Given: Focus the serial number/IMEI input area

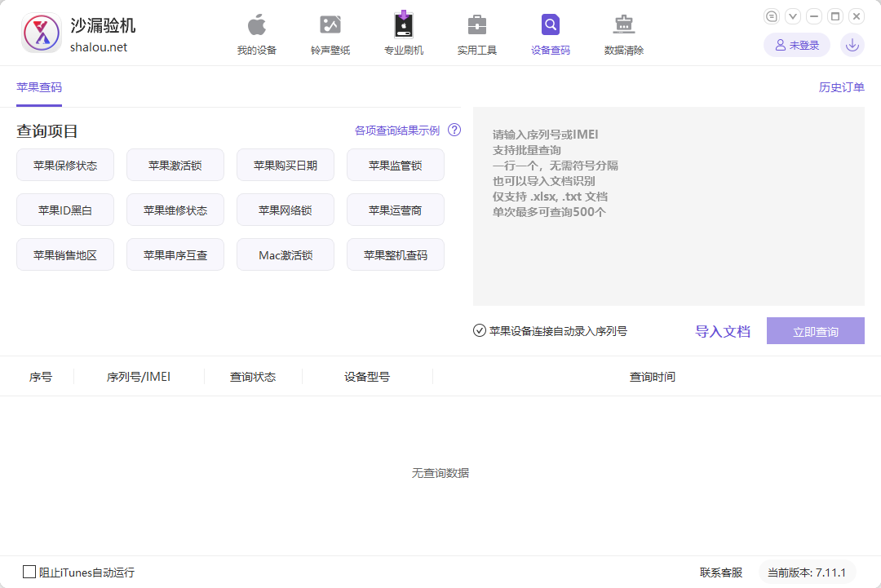Looking at the screenshot, I should click(x=669, y=206).
